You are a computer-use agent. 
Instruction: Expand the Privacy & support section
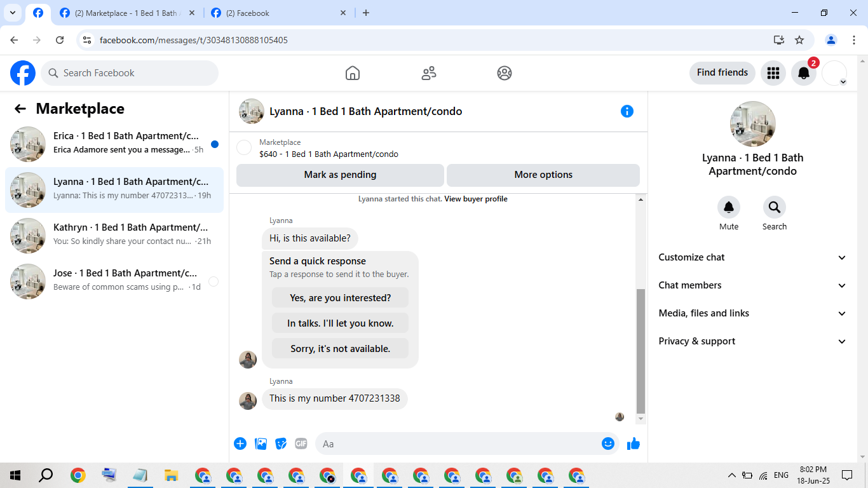[x=752, y=341]
